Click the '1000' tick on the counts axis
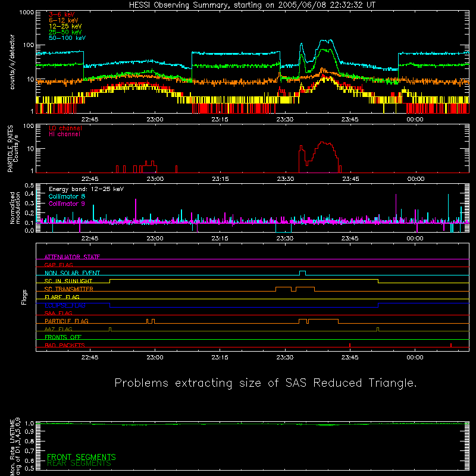The height and width of the screenshot is (476, 476). (27, 12)
